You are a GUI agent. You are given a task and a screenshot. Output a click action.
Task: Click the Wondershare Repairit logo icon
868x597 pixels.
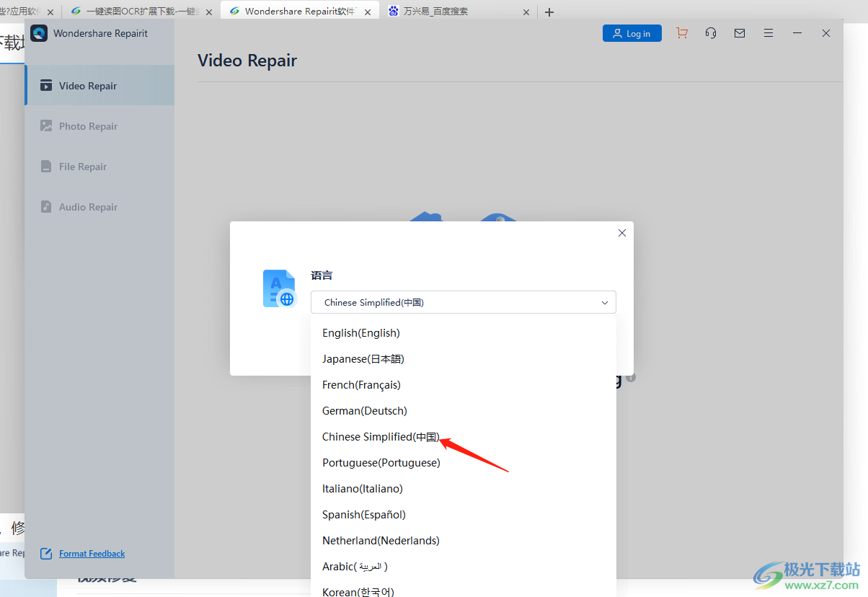(39, 33)
